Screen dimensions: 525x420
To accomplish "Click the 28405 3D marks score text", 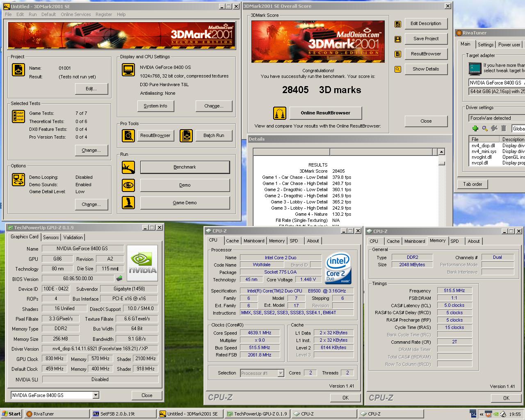I will (x=322, y=90).
